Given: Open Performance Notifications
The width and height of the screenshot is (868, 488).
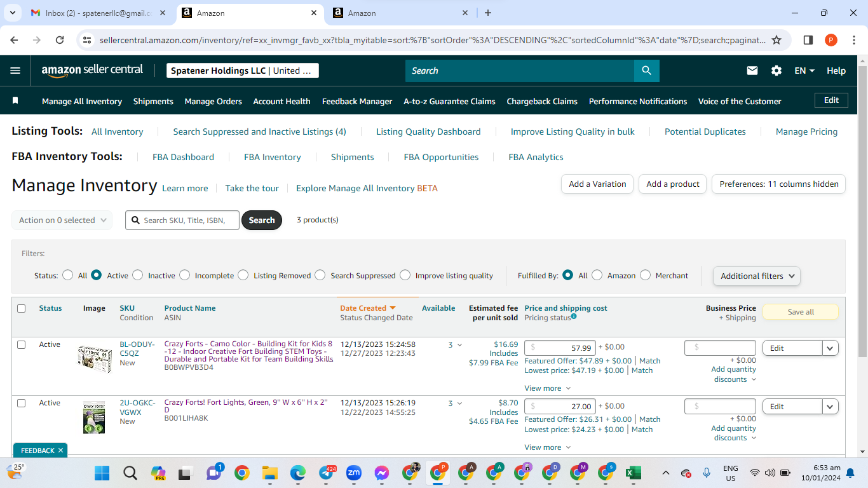Looking at the screenshot, I should (x=638, y=101).
